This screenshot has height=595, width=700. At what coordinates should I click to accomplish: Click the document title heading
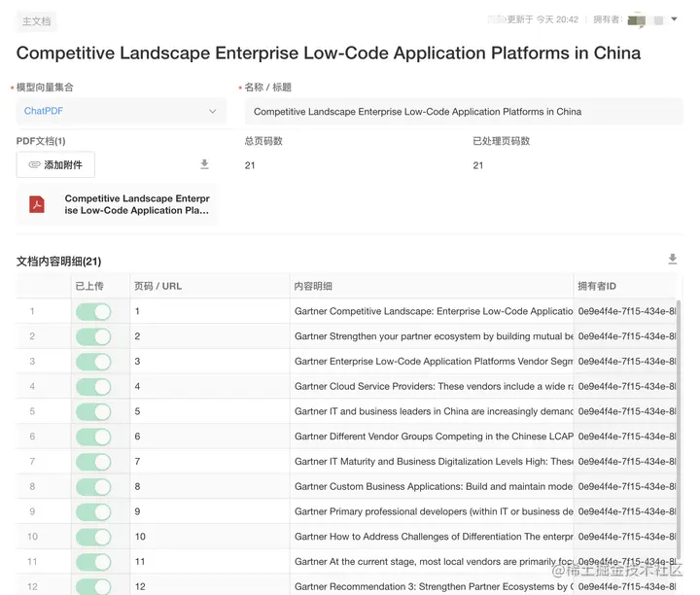point(329,53)
